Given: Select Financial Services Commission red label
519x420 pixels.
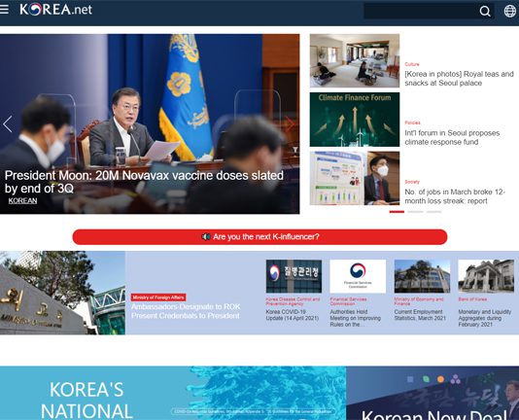Looking at the screenshot, I should click(348, 301).
